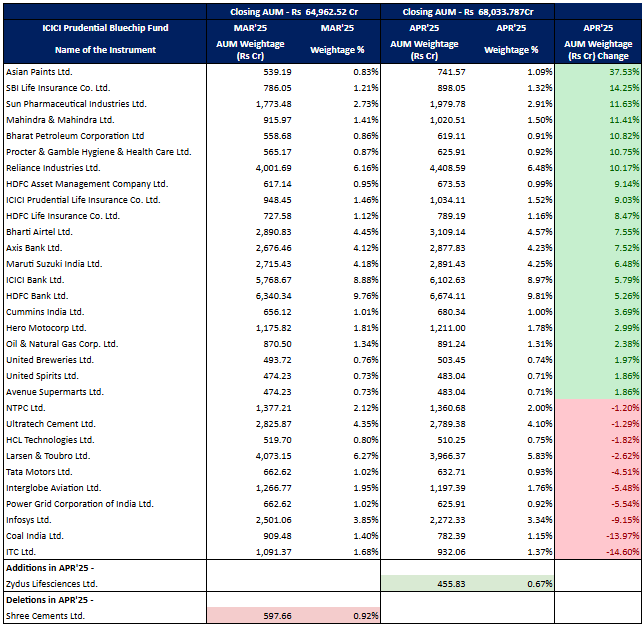Click Shree Cements weightage 0.92%
Viewport: 643px width, 625px height.
click(366, 616)
